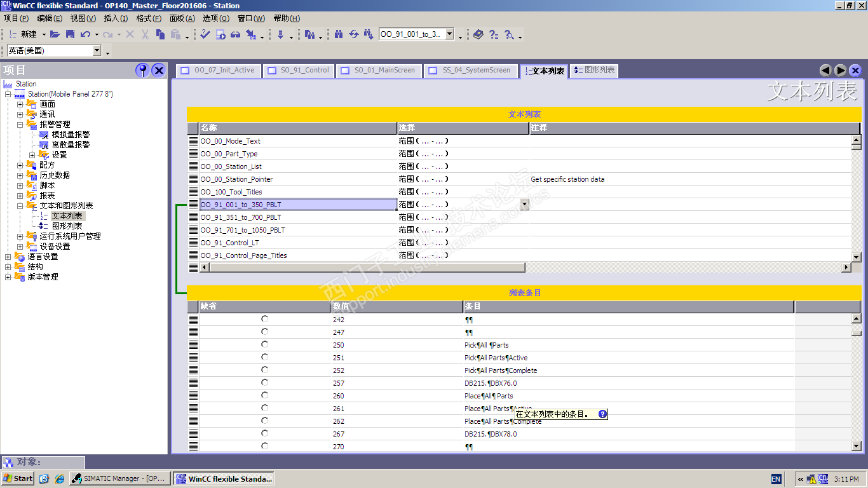Click the down arrow of the 列表条目 vertical scrollbar
Screen dimensions: 868x488
[x=856, y=447]
